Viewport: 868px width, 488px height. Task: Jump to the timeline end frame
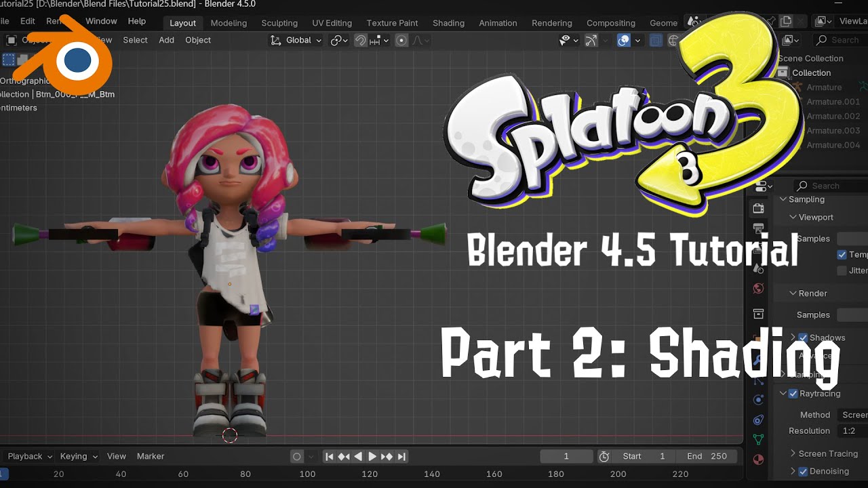pos(401,457)
